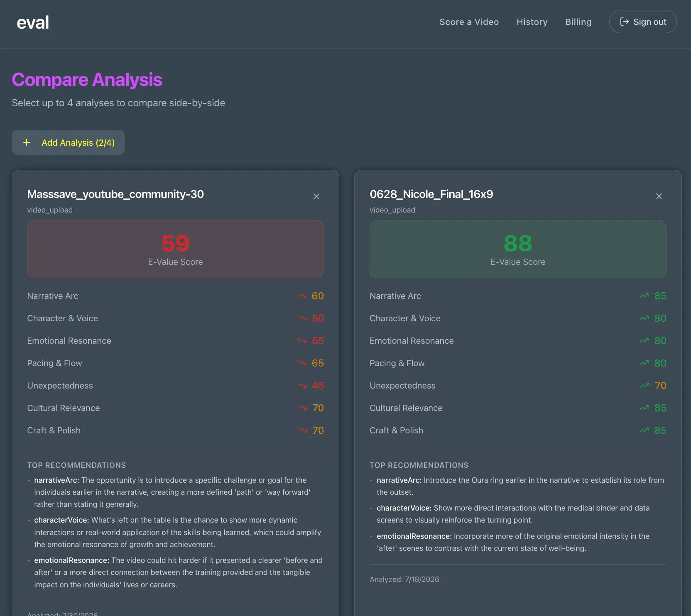Click downward trend icon beside Craft & Polish 70
Screen dimensions: 691x616
(302, 430)
